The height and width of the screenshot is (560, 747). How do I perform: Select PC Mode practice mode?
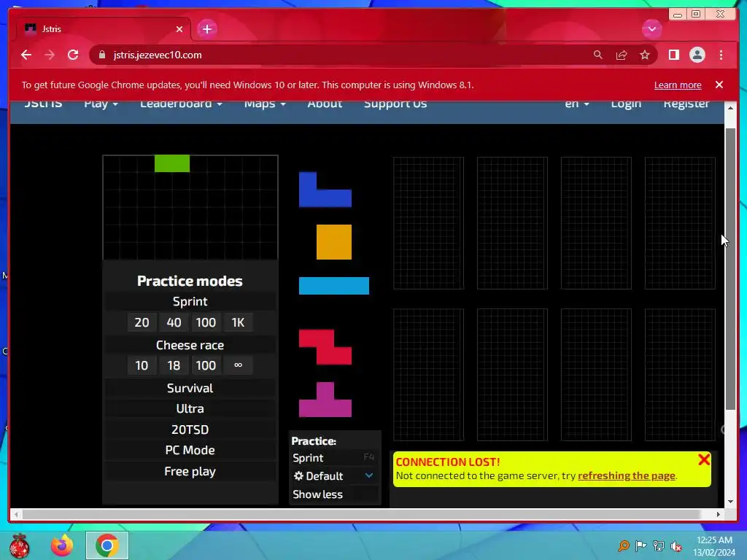(190, 450)
